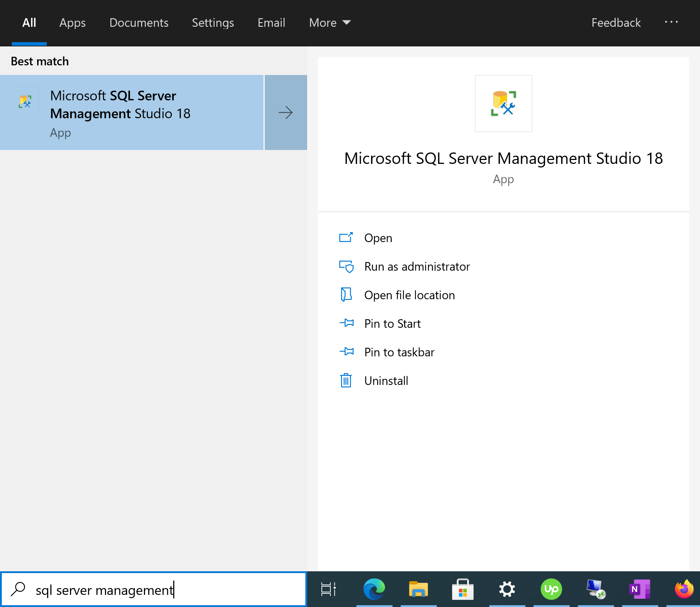Expand result details with arrow button
The image size is (700, 607).
point(286,112)
